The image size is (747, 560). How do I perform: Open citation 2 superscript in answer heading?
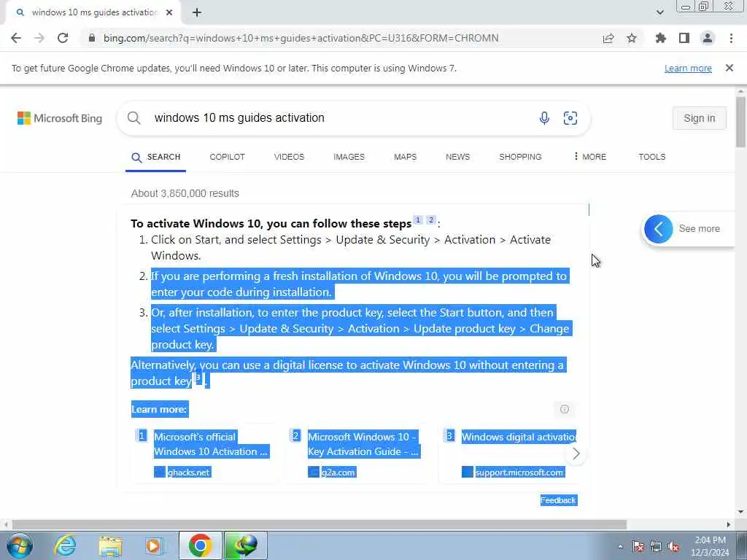(x=431, y=220)
